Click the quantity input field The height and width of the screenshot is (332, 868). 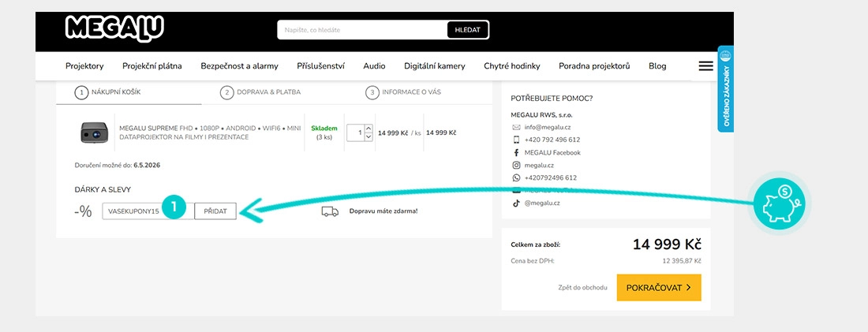(x=356, y=132)
